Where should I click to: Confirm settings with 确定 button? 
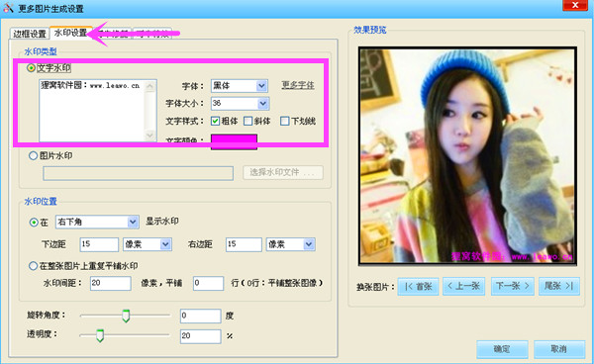tap(502, 349)
